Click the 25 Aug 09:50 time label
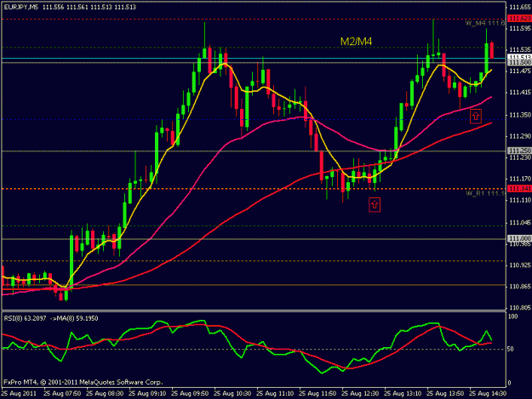 [x=190, y=394]
